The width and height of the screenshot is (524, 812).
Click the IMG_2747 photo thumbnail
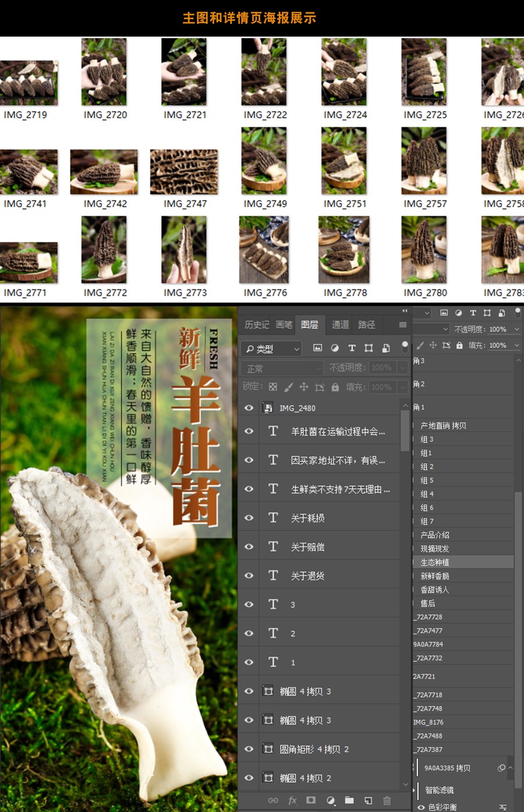coord(184,172)
